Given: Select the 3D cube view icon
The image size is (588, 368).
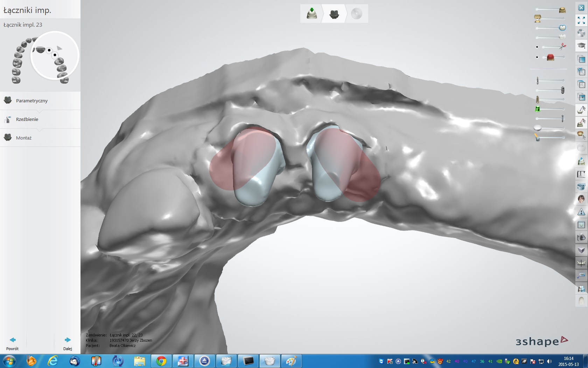Looking at the screenshot, I should coord(581,250).
